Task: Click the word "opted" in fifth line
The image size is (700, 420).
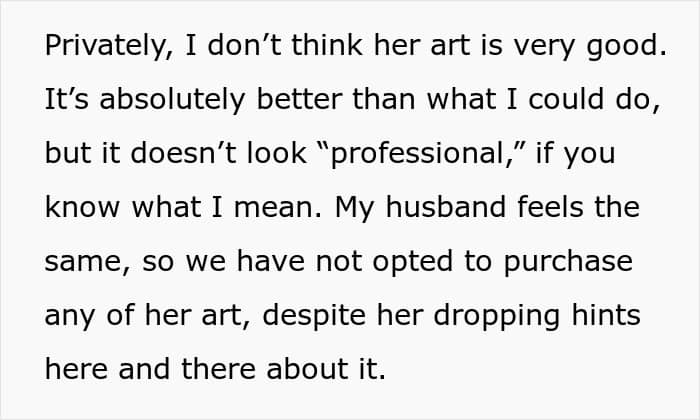Action: click(x=413, y=262)
